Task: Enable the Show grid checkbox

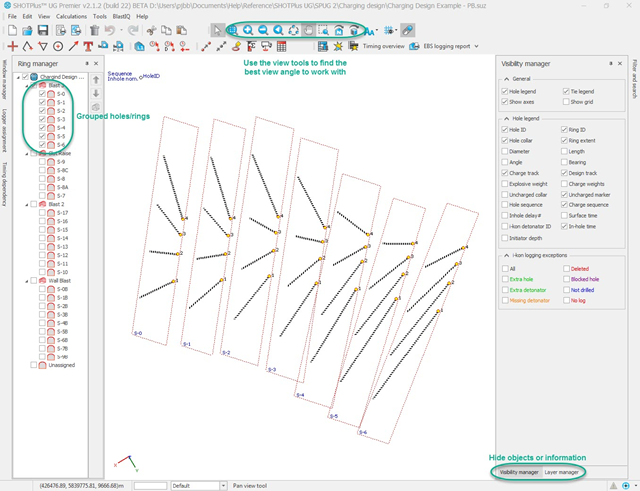Action: point(566,102)
